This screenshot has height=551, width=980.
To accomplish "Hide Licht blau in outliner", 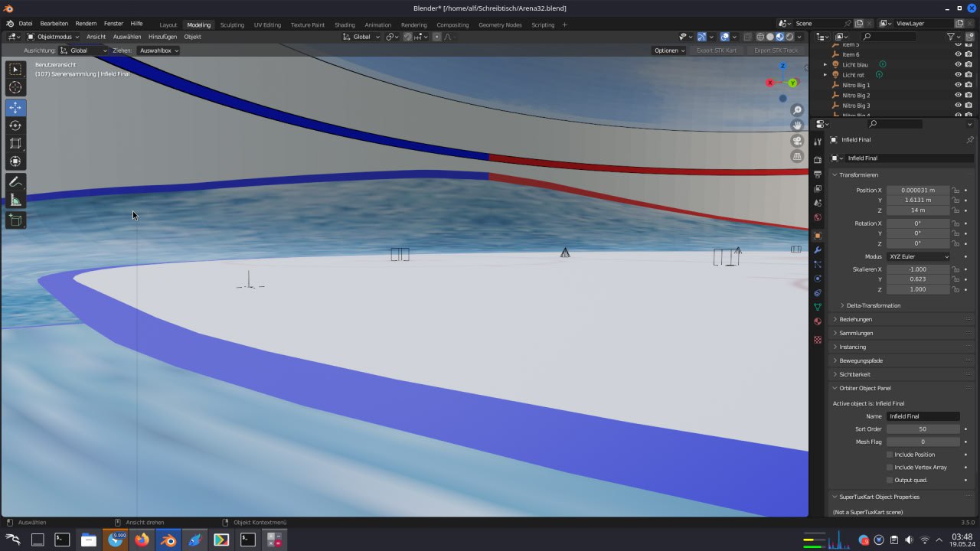I will point(958,65).
